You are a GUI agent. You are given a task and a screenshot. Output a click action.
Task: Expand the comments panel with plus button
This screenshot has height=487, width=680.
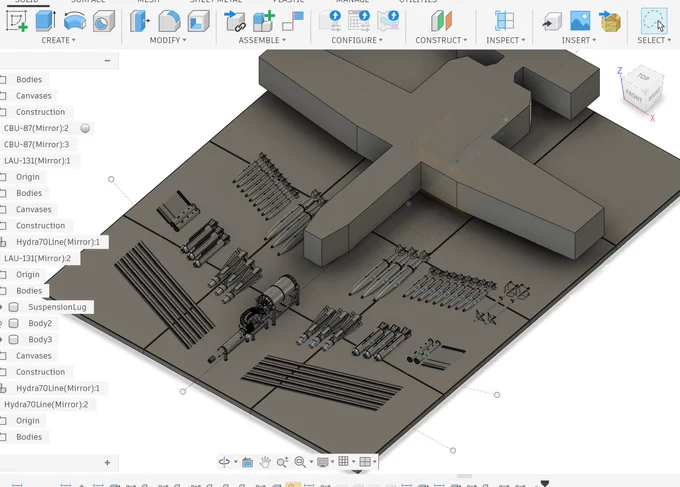point(108,463)
